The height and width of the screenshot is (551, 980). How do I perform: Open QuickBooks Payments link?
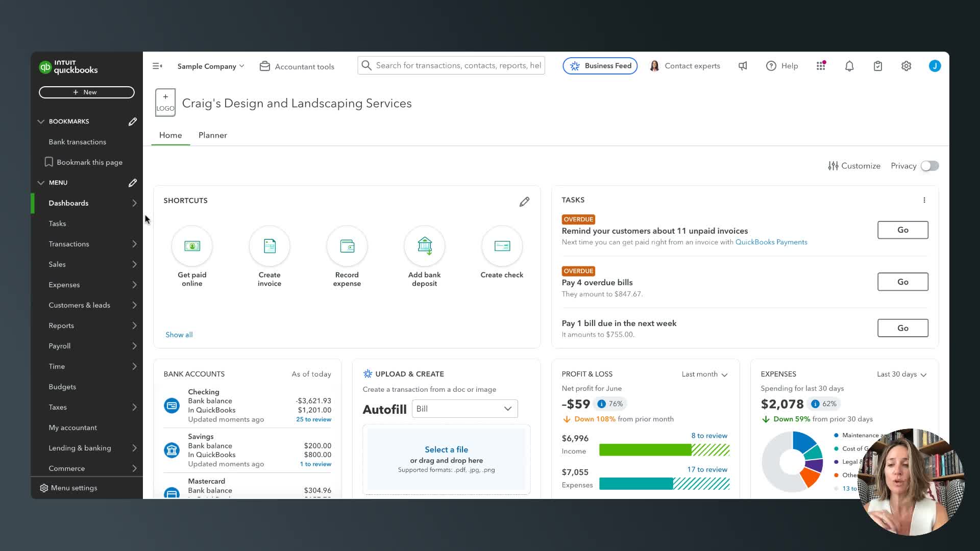(x=771, y=242)
